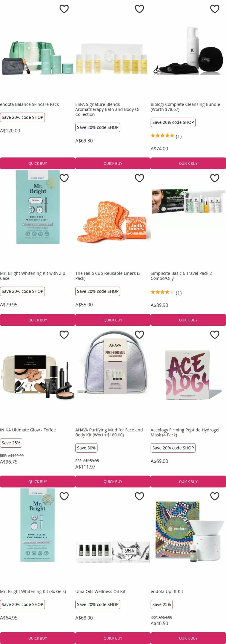The height and width of the screenshot is (644, 226).
Task: Toggle wishlist heart for INIKA Ultimate Glow Toffee
Action: 64,334
